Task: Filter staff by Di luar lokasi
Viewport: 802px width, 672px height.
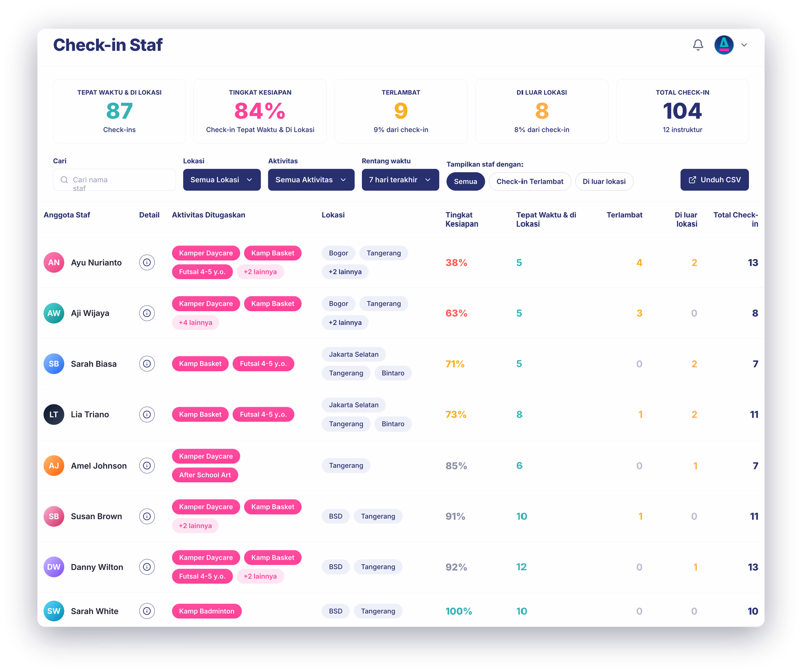Action: pos(604,181)
